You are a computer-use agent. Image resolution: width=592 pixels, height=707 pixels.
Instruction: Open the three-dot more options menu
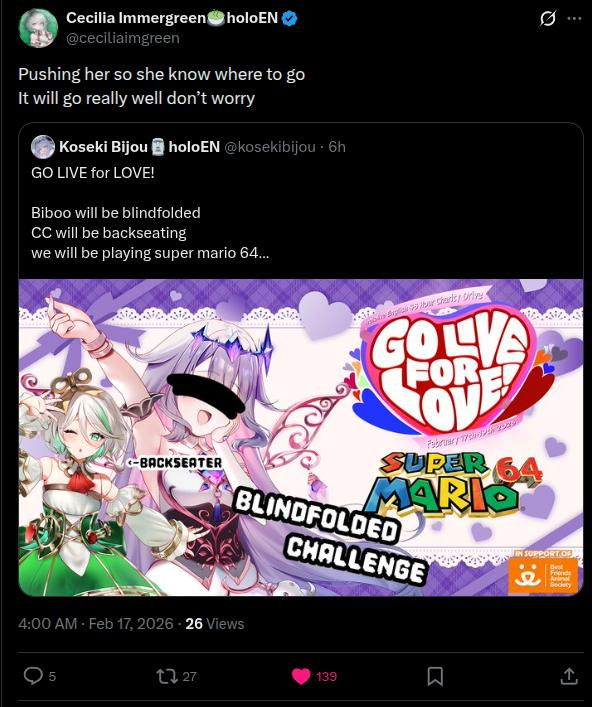[x=574, y=18]
